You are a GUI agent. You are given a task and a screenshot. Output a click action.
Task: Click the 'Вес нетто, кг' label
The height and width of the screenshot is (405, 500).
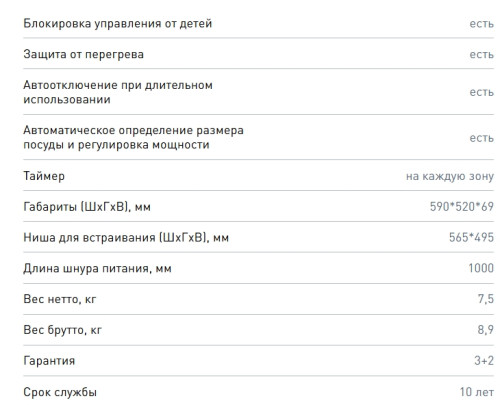(60, 299)
